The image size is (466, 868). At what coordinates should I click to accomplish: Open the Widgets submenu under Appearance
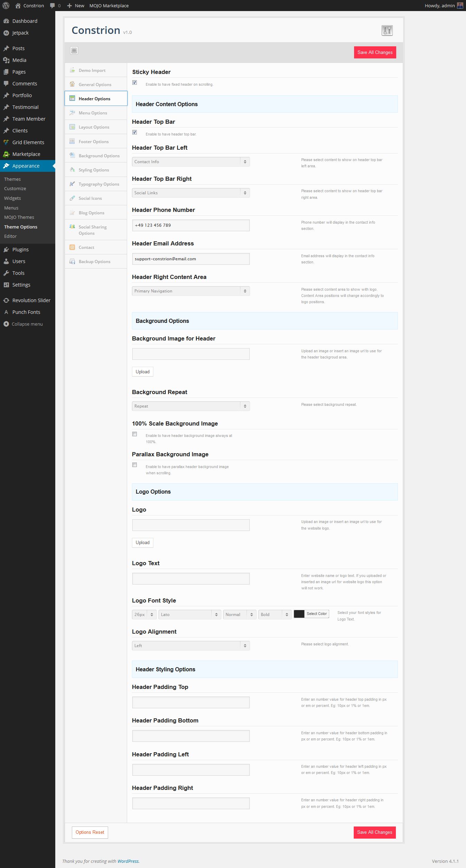pyautogui.click(x=12, y=198)
